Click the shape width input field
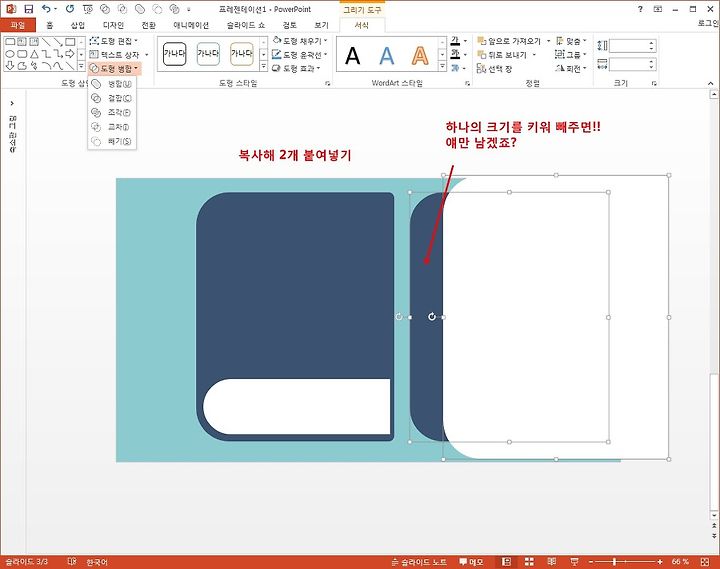Screen dimensions: 720x569 pyautogui.click(x=629, y=64)
